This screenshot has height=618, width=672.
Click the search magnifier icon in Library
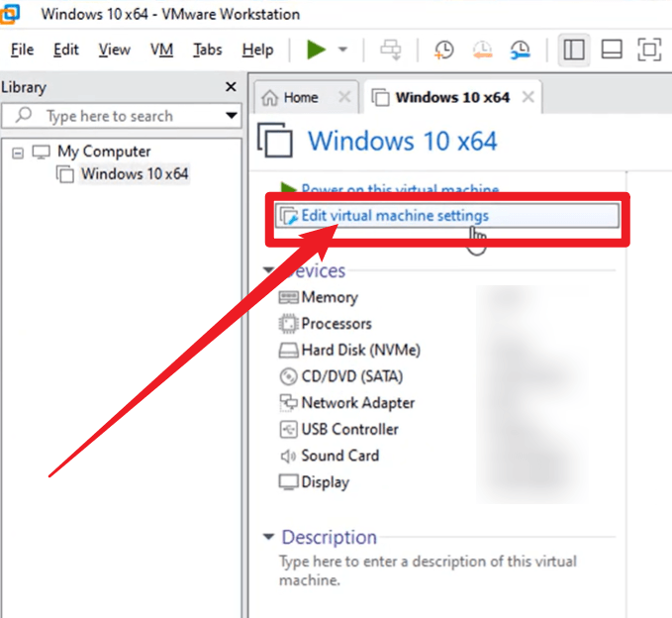[24, 115]
